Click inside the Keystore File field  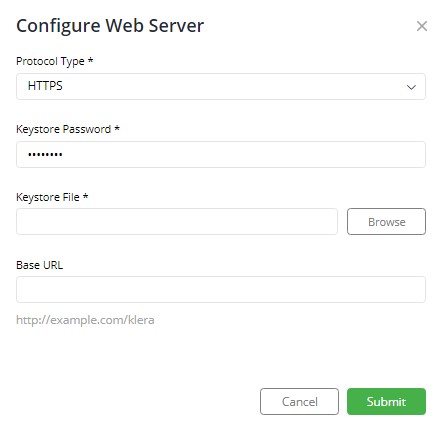pos(177,222)
